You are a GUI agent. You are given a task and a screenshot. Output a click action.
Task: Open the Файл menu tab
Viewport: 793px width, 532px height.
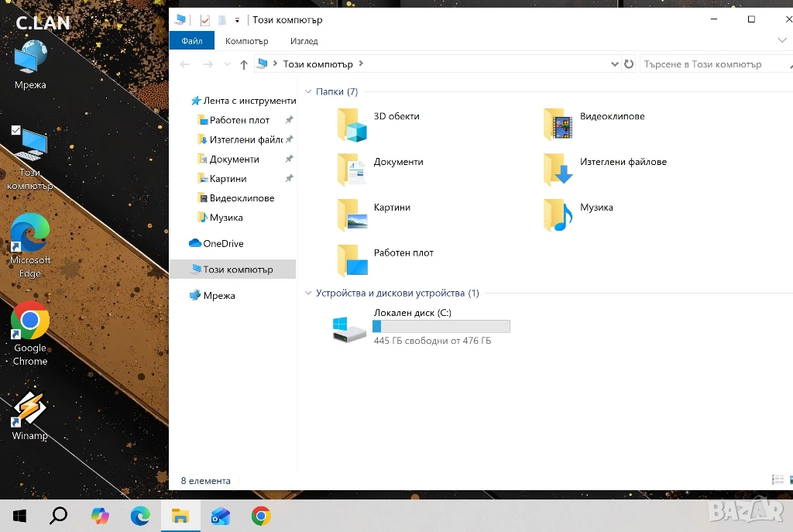coord(192,41)
